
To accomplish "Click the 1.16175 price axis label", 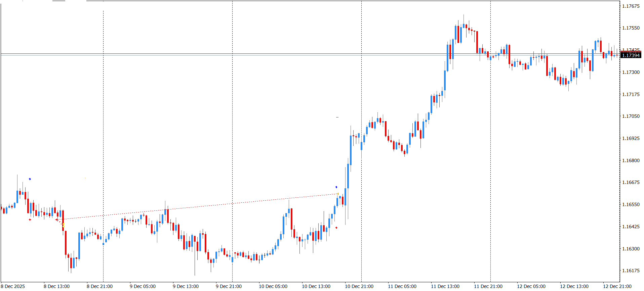I will [x=631, y=271].
